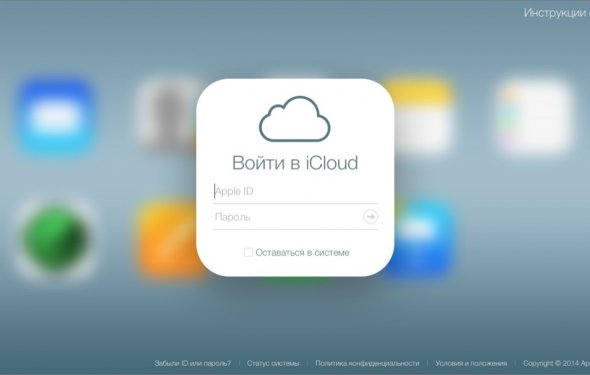Click the blurred gray Contacts icon
The height and width of the screenshot is (375, 590).
pos(168,115)
